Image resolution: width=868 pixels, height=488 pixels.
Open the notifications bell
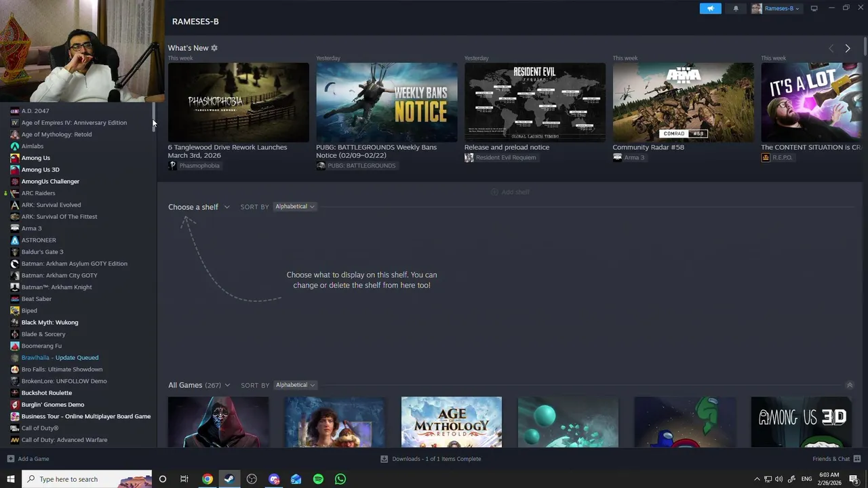[736, 8]
